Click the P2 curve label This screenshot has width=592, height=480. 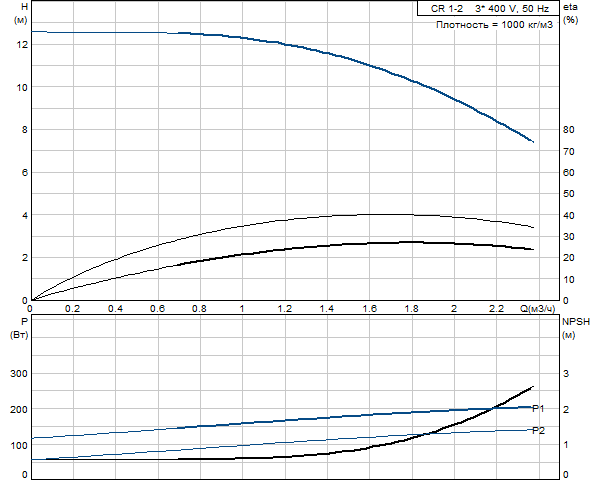tap(539, 431)
